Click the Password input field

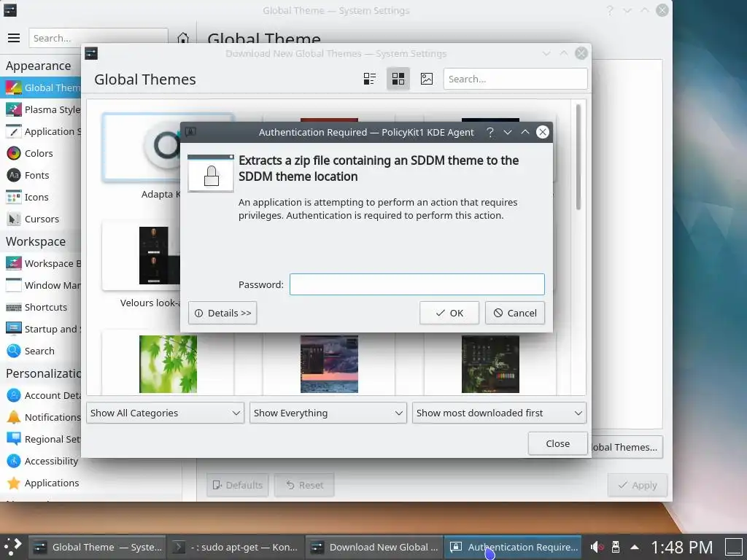[417, 284]
